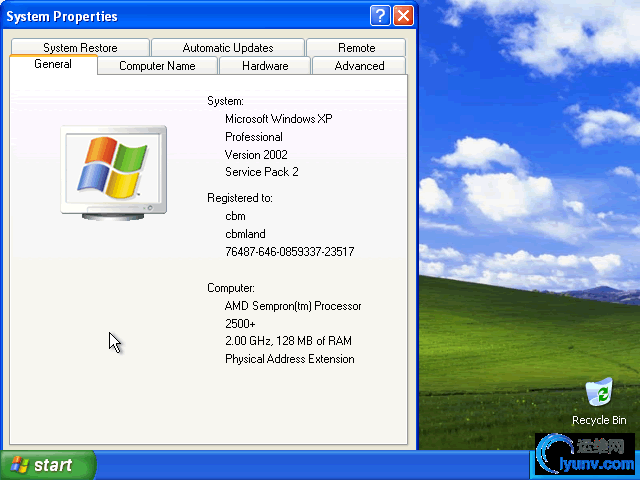This screenshot has height=480, width=640.
Task: Click the 'Registered to:' label
Action: (x=240, y=198)
